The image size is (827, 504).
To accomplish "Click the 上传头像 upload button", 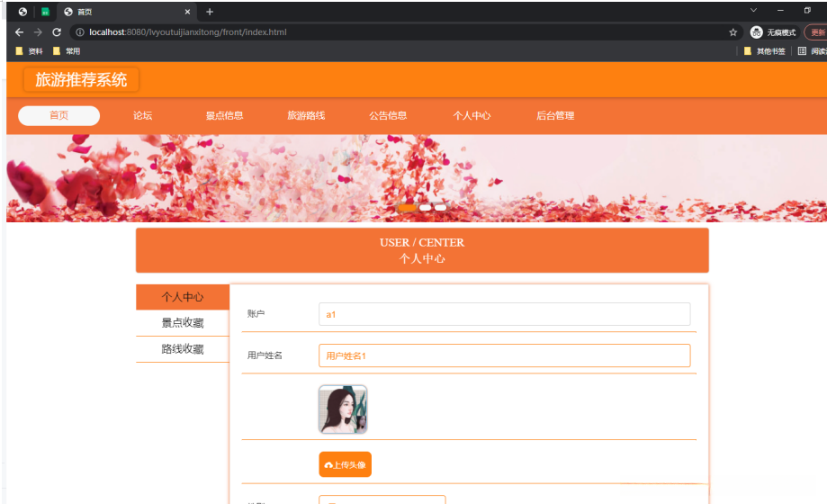I will (x=345, y=464).
